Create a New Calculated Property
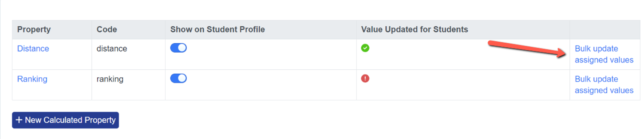 (x=65, y=120)
